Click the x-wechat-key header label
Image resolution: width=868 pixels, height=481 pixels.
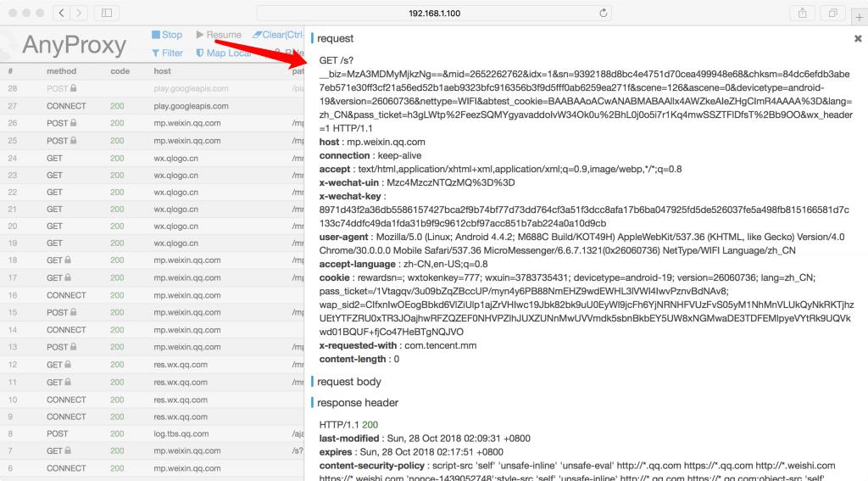(350, 196)
